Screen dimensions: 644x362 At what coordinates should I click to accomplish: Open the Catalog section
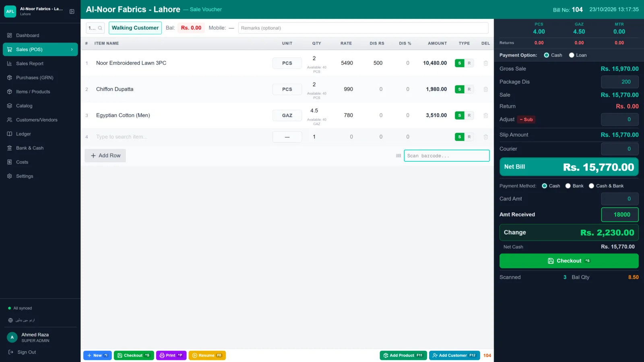pos(40,106)
